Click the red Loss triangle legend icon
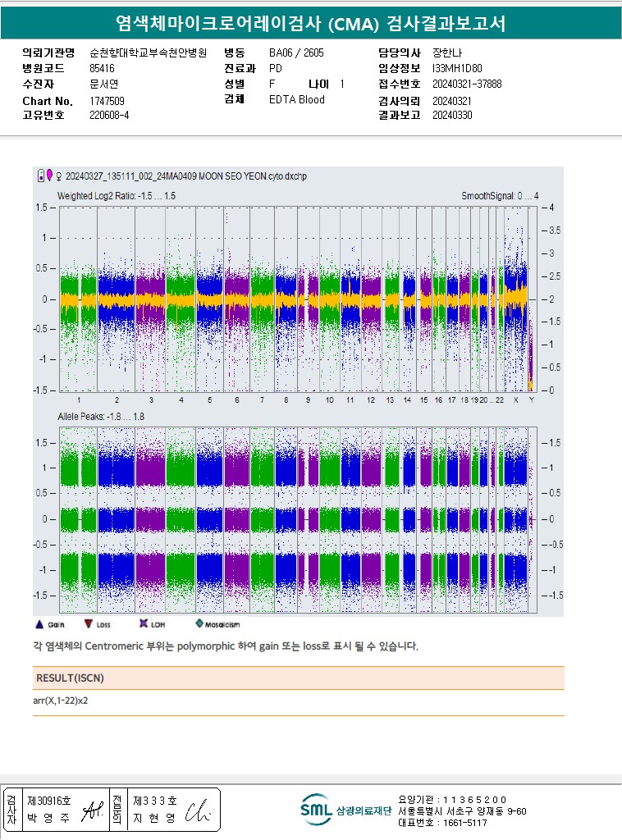The height and width of the screenshot is (840, 622). pyautogui.click(x=89, y=624)
